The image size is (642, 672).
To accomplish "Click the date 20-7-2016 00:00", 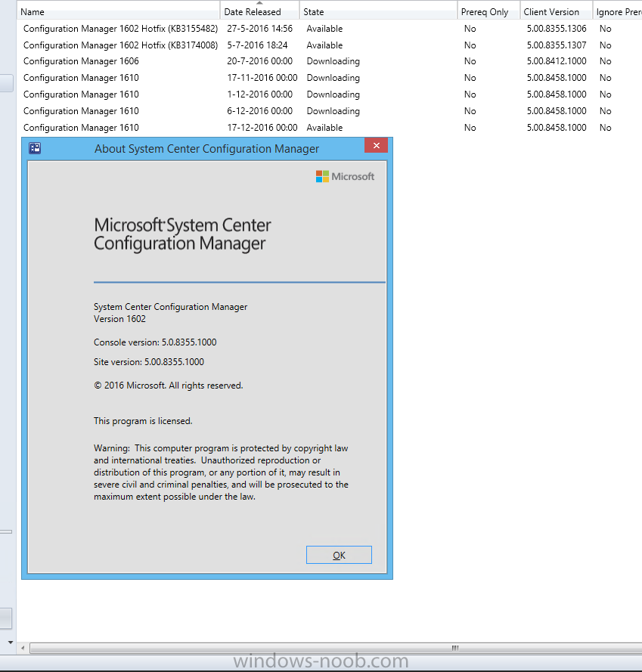I will [260, 61].
